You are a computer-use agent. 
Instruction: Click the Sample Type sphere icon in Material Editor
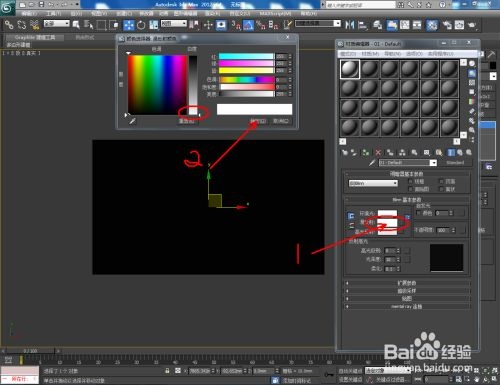[472, 63]
